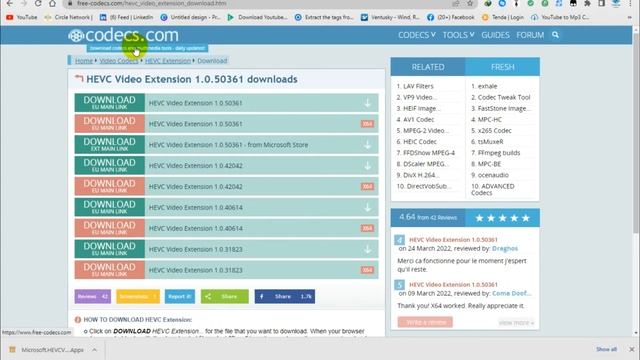Screen dimensions: 640x360
Task: Go to browser home page icon
Action: pyautogui.click(x=52, y=3)
